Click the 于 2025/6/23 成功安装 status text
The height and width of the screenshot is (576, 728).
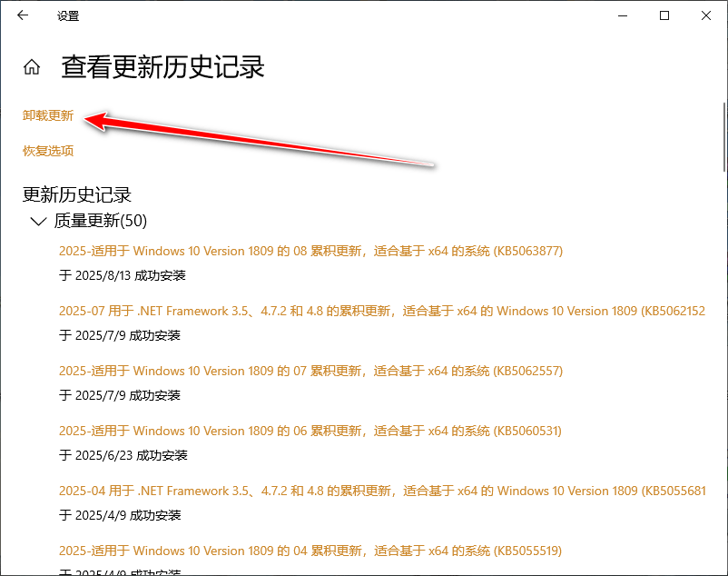[x=123, y=455]
